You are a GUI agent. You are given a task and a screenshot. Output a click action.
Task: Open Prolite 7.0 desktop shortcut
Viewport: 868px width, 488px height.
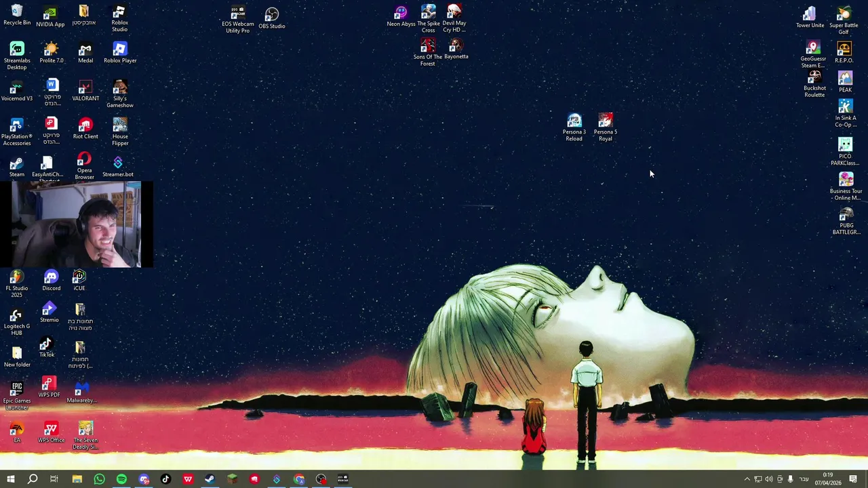click(x=51, y=53)
